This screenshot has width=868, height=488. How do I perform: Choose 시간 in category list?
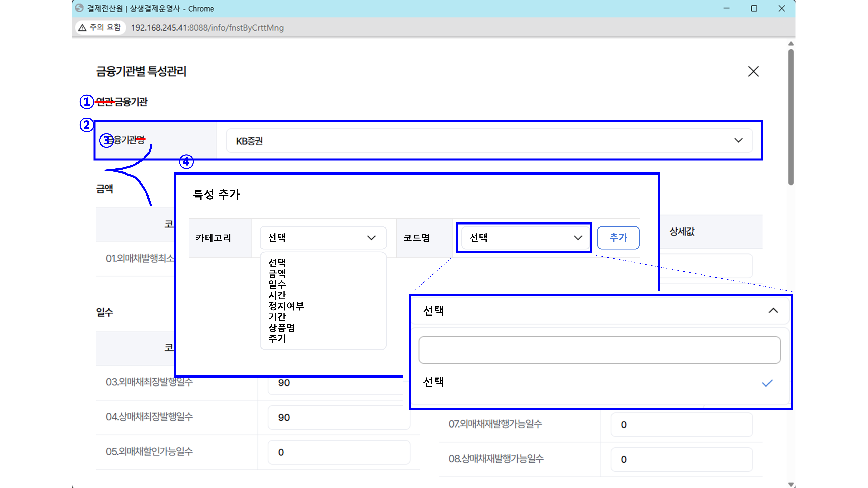pyautogui.click(x=277, y=295)
